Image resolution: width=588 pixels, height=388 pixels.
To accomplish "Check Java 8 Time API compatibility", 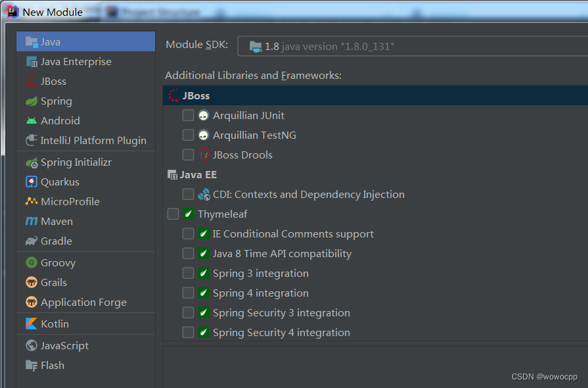I will tap(188, 253).
